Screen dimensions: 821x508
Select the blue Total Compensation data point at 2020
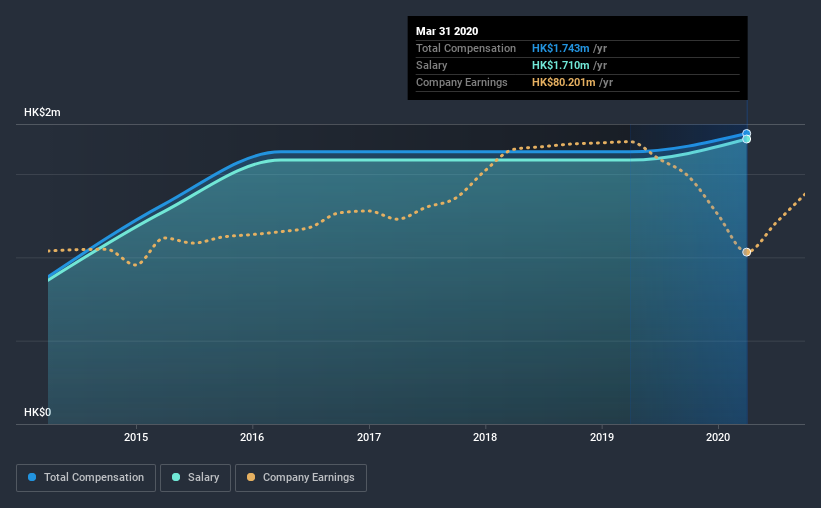(x=747, y=134)
